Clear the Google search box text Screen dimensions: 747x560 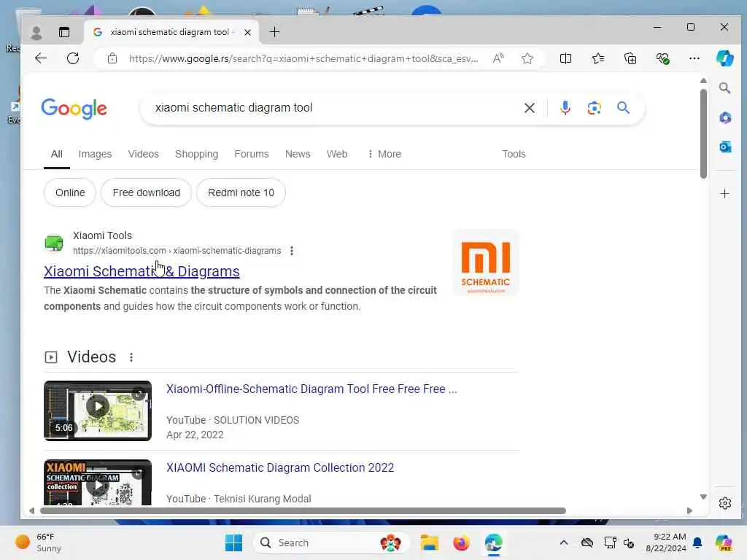(x=530, y=108)
